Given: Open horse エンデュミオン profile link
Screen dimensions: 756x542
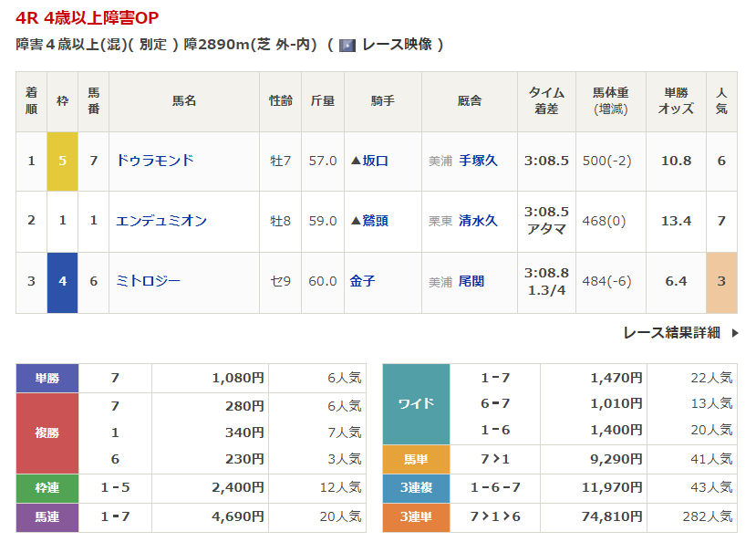Looking at the screenshot, I should click(x=161, y=221).
